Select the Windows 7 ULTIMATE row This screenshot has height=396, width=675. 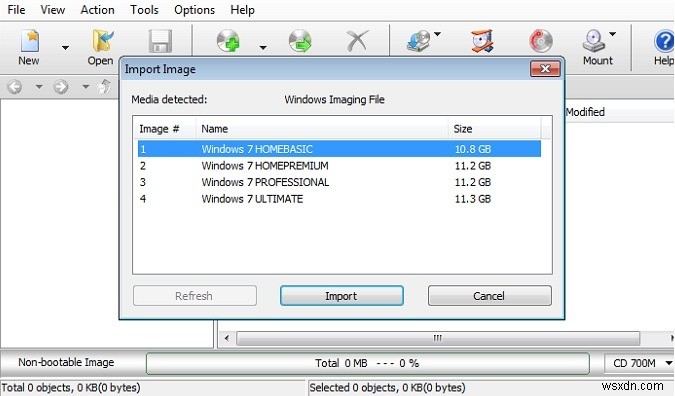point(339,199)
